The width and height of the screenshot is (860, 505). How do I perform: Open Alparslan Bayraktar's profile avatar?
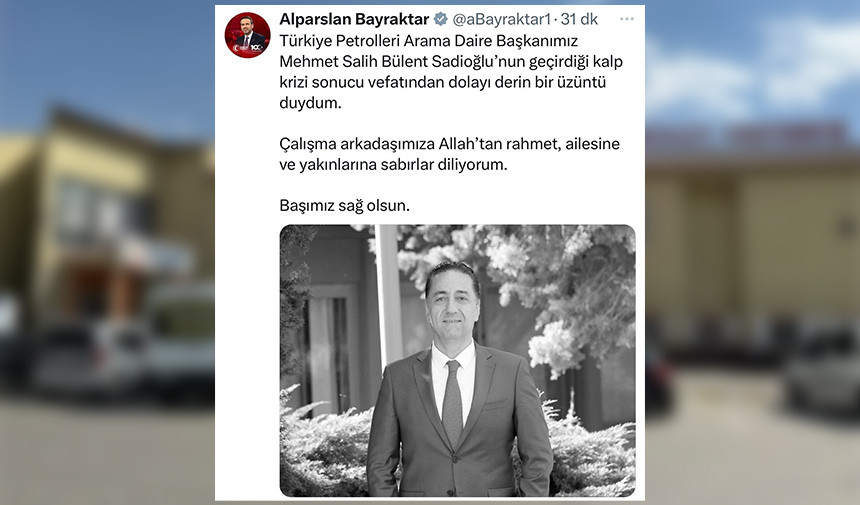(247, 35)
